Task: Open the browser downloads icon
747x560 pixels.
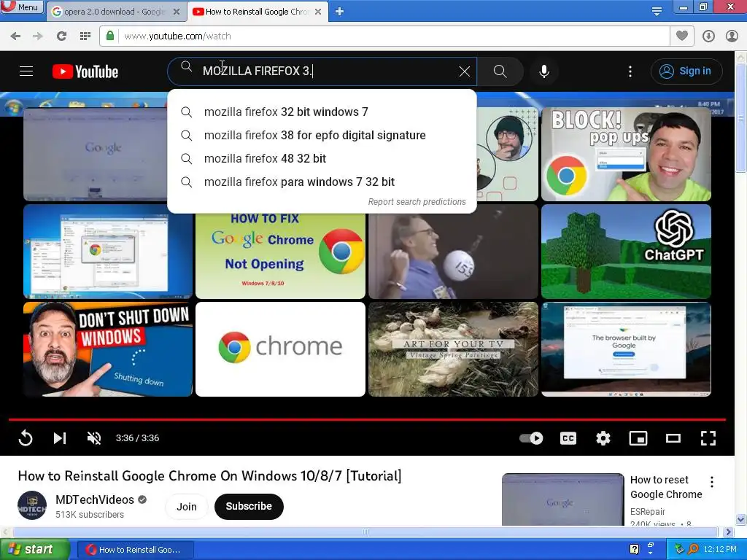Action: tap(708, 36)
